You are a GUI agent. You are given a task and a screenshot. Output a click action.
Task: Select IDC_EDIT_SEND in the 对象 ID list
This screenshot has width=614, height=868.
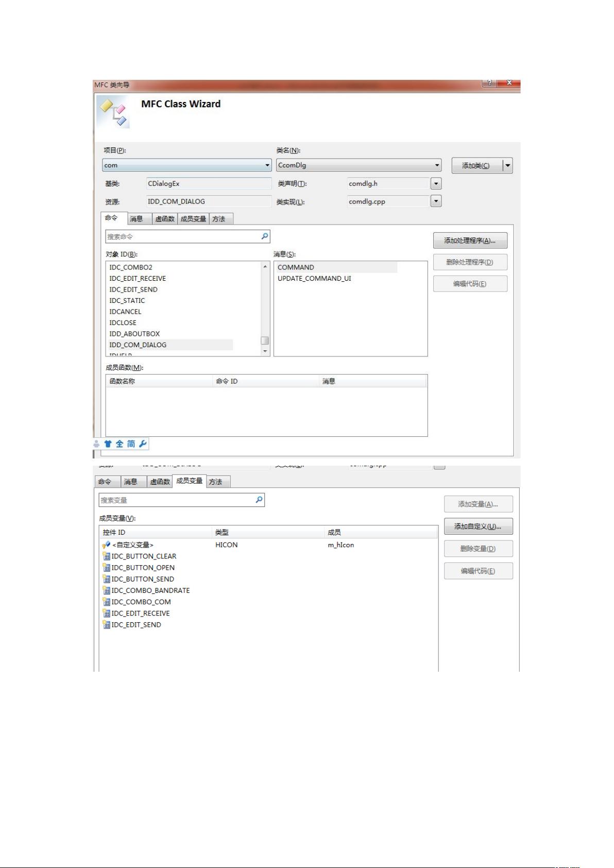click(x=133, y=290)
